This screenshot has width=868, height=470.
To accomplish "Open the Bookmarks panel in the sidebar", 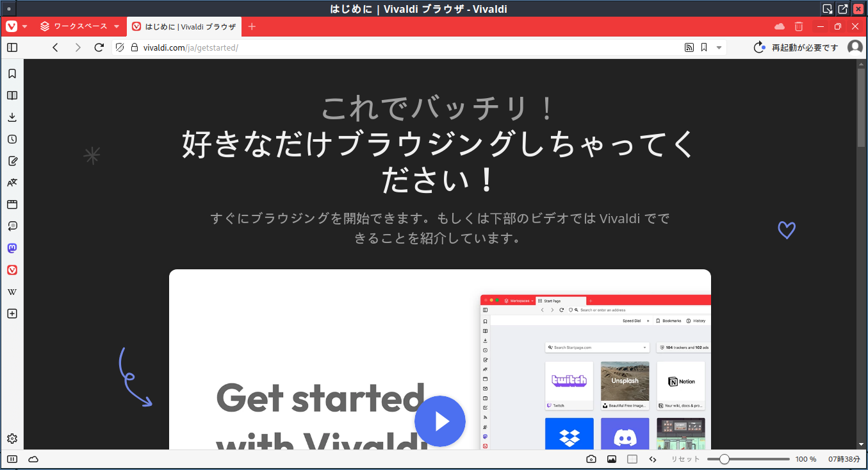I will point(12,74).
